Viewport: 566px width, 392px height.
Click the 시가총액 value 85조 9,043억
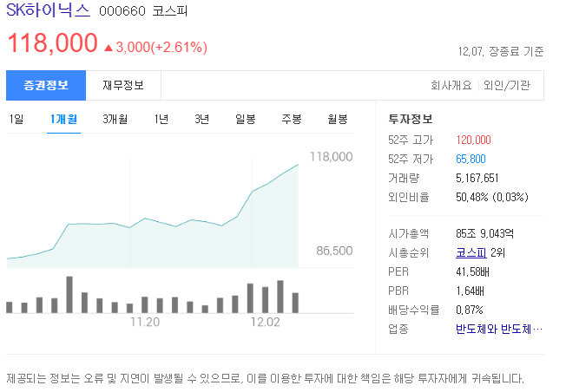click(484, 233)
